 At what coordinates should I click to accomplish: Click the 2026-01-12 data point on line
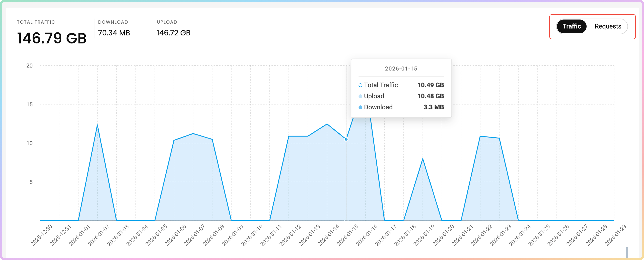coord(289,136)
